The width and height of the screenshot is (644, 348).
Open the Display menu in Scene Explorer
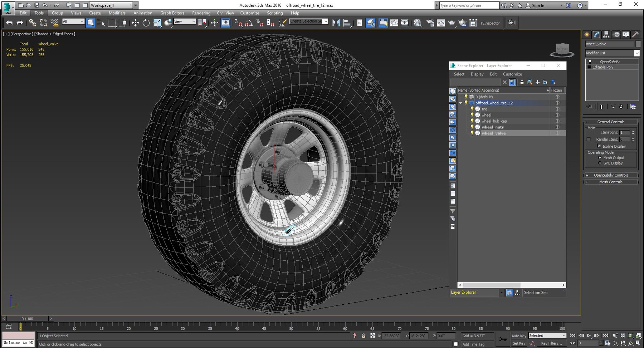coord(477,74)
